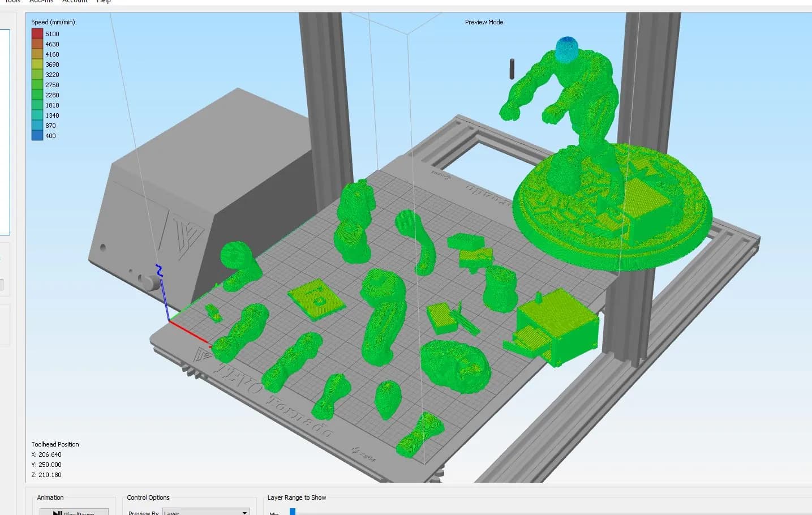The height and width of the screenshot is (515, 812).
Task: Click the "Preview Mode" label
Action: click(x=484, y=22)
